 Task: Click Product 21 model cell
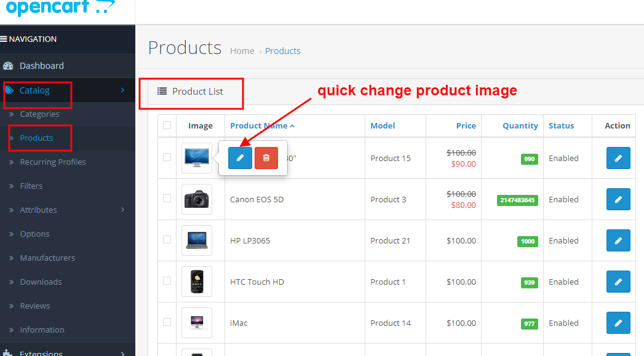[390, 240]
